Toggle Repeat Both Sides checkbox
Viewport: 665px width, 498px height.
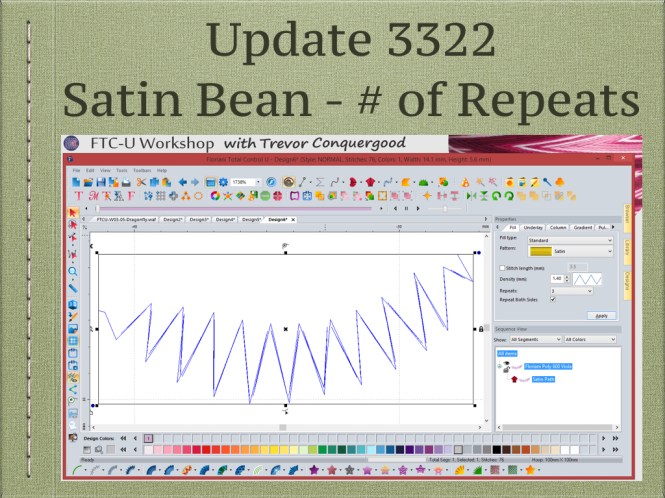tap(553, 298)
